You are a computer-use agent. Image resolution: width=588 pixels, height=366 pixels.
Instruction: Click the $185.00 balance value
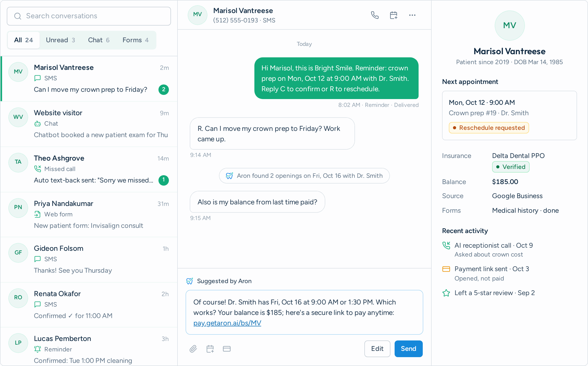(505, 182)
